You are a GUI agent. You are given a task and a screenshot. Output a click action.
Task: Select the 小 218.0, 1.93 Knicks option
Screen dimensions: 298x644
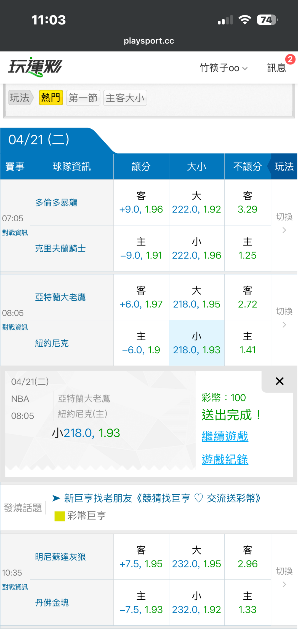click(x=196, y=343)
